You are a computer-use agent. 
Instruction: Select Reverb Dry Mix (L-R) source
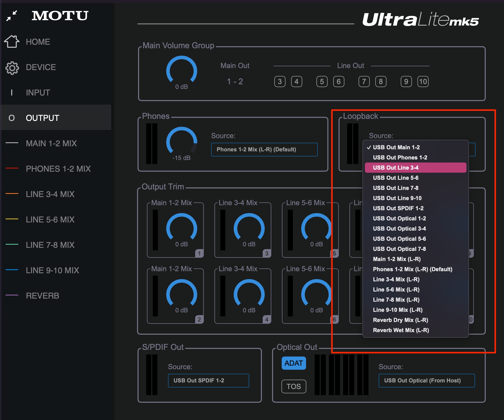click(416, 320)
